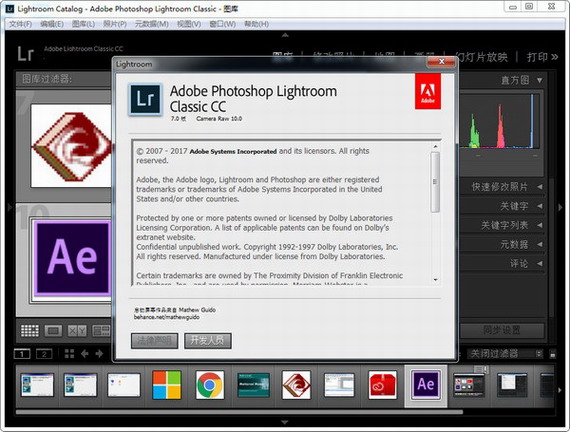This screenshot has width=570, height=432.
Task: Click 开发人员 button in dialog
Action: click(208, 341)
